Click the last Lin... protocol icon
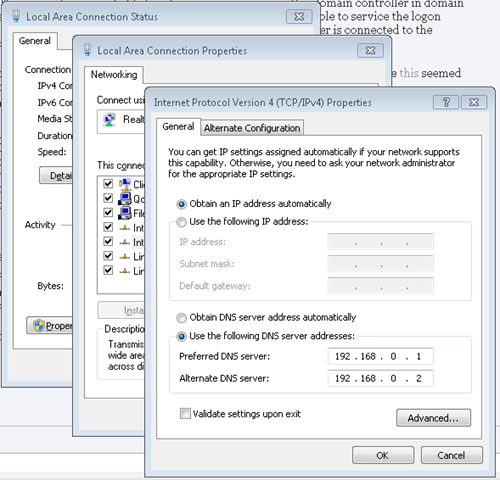This screenshot has width=500, height=480. point(125,271)
